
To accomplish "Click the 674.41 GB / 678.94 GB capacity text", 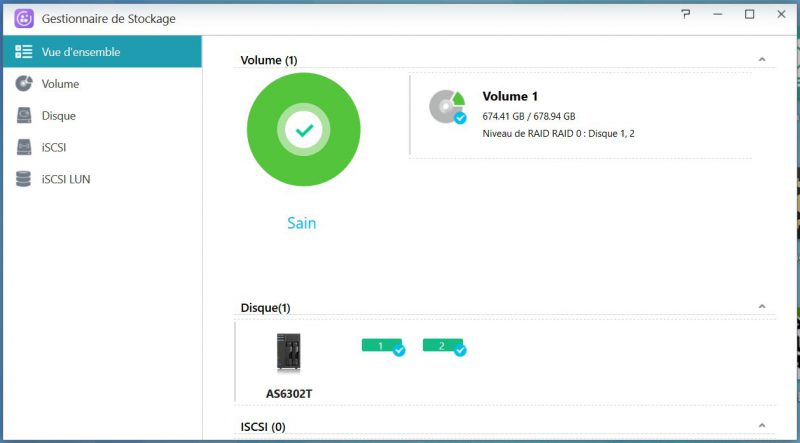I will (529, 116).
